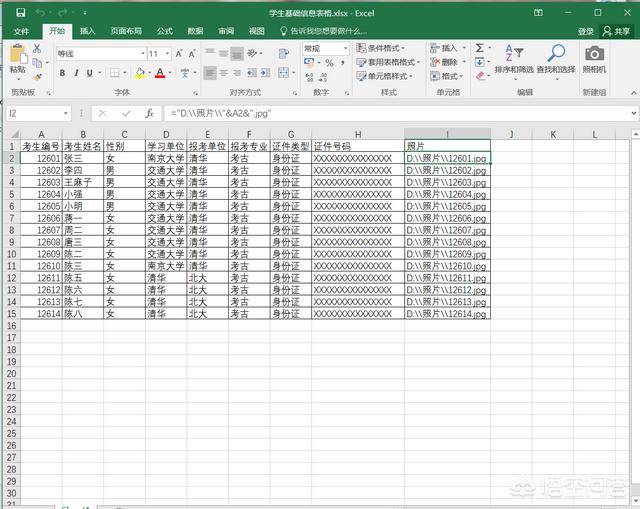This screenshot has height=509, width=640.
Task: Switch to the 数据 tab
Action: pos(195,31)
